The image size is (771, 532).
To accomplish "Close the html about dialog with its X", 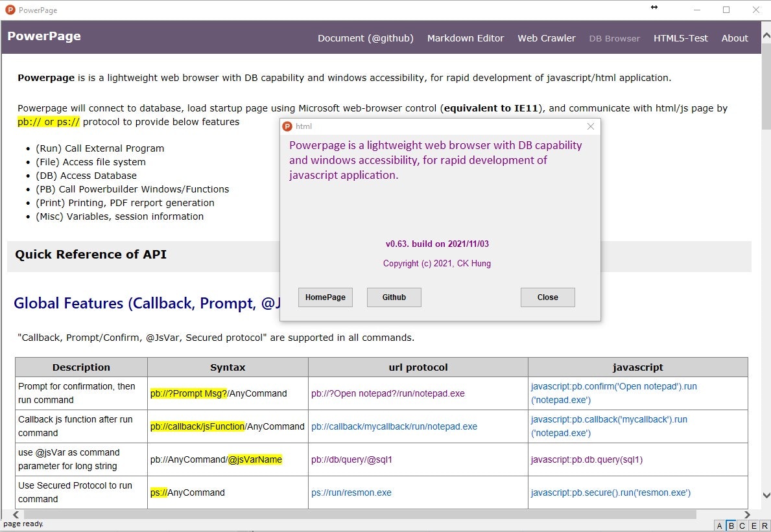I will click(x=591, y=126).
